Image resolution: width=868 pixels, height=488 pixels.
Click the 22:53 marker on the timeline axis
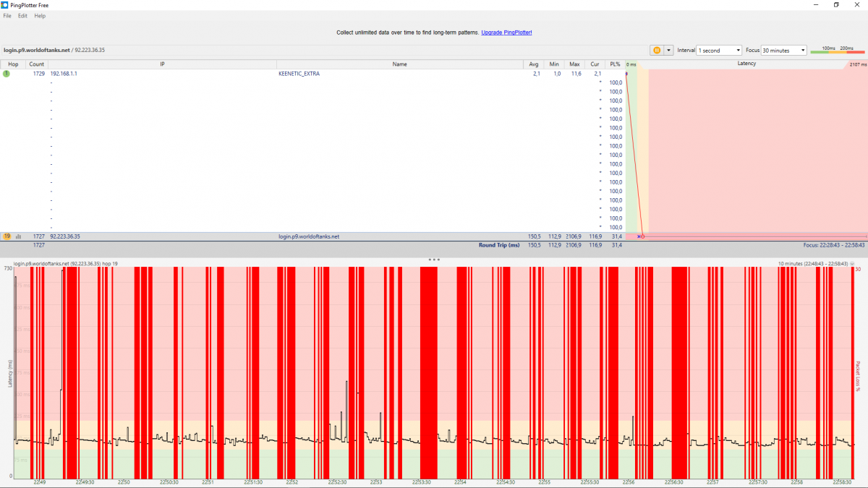coord(376,481)
